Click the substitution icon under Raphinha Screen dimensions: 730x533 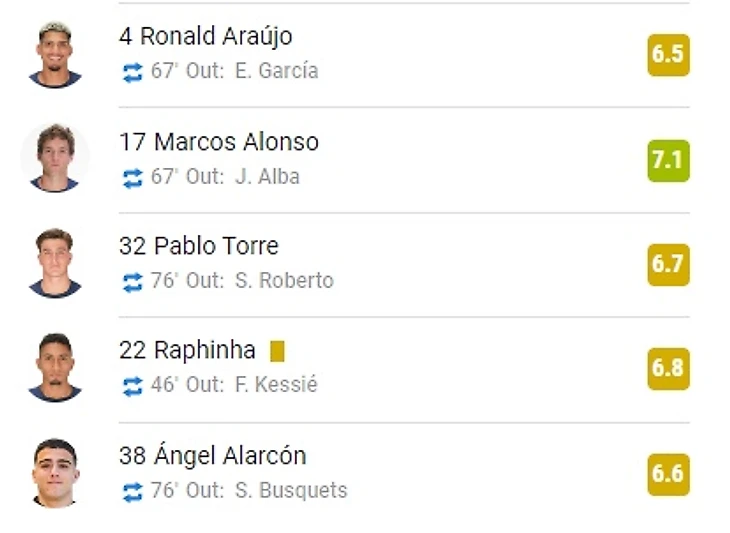[x=133, y=386]
